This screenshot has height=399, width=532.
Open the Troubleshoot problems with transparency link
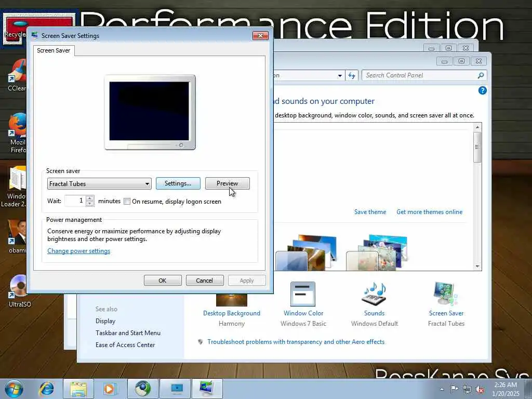pyautogui.click(x=296, y=342)
